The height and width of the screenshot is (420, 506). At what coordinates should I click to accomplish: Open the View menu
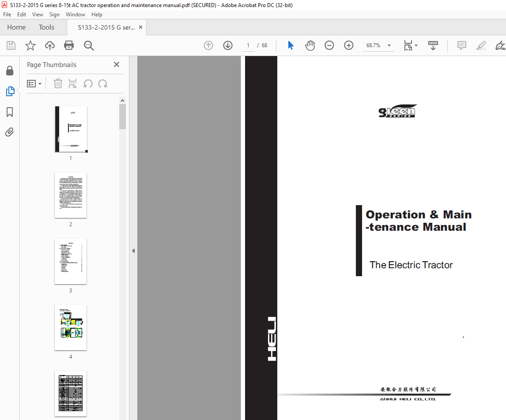click(x=38, y=15)
